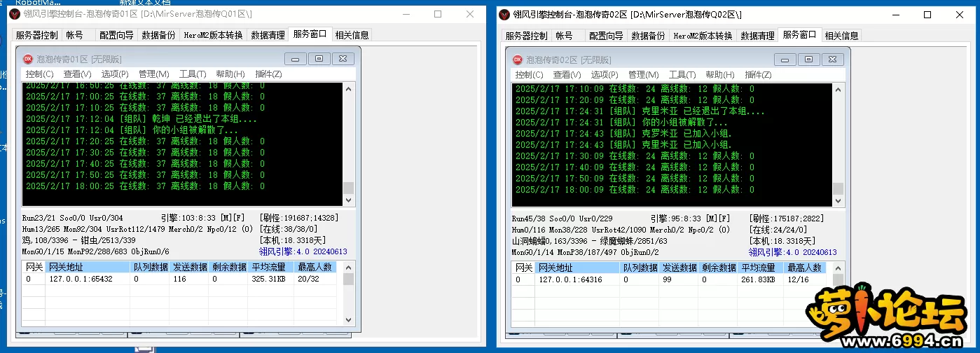Open 工具(T) menu in 泡泡传奇01区 window
980x353 pixels.
192,74
